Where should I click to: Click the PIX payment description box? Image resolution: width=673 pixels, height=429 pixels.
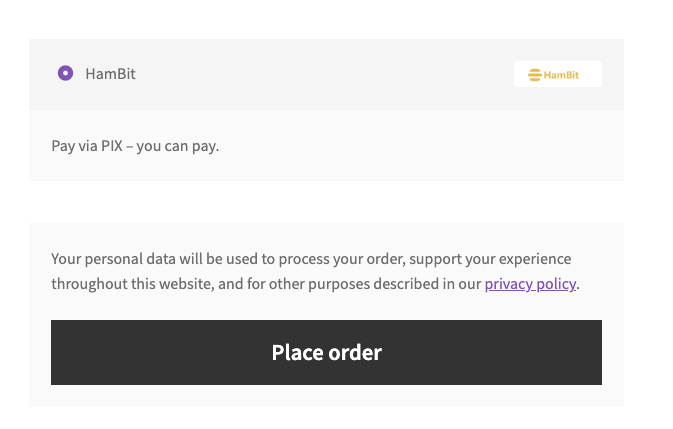point(326,145)
